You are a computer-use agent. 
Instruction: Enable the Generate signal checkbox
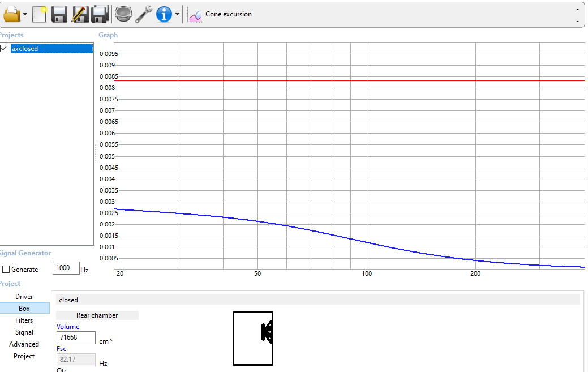(x=6, y=270)
